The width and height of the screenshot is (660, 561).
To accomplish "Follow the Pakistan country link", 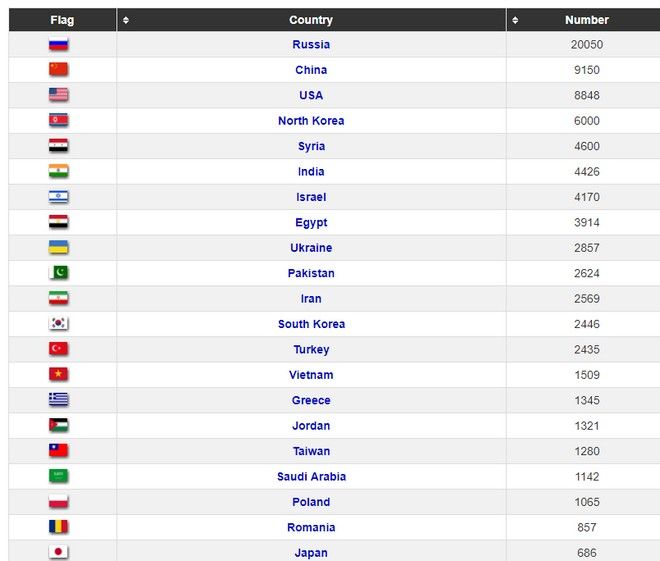I will (x=311, y=274).
